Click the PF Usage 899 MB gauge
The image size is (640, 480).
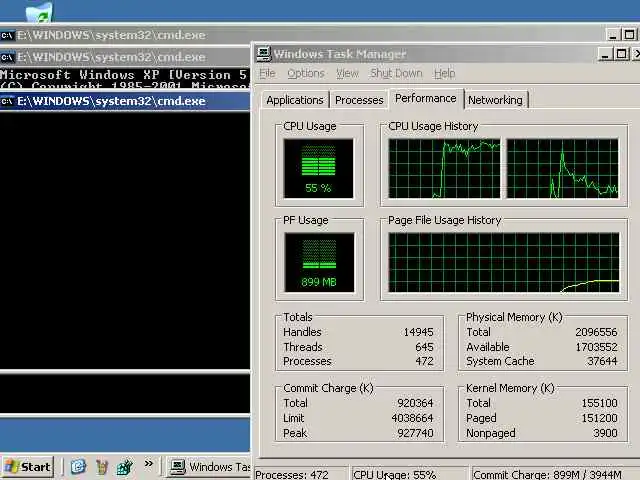(319, 262)
